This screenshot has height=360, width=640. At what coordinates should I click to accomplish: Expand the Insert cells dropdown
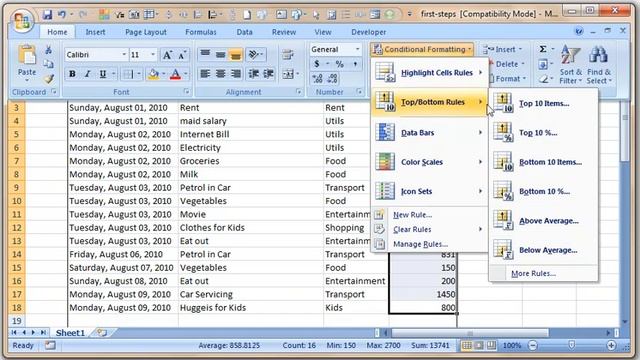tap(520, 49)
